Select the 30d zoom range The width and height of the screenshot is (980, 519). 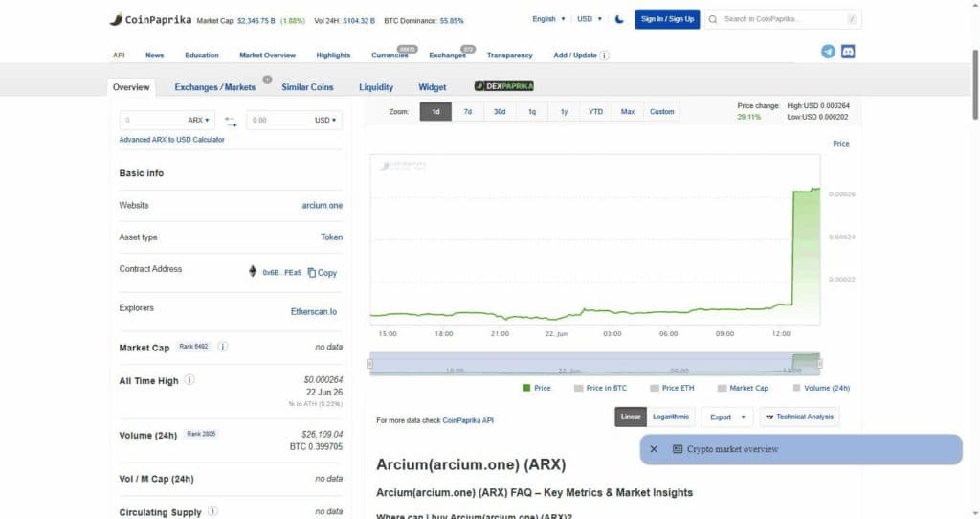pyautogui.click(x=500, y=111)
